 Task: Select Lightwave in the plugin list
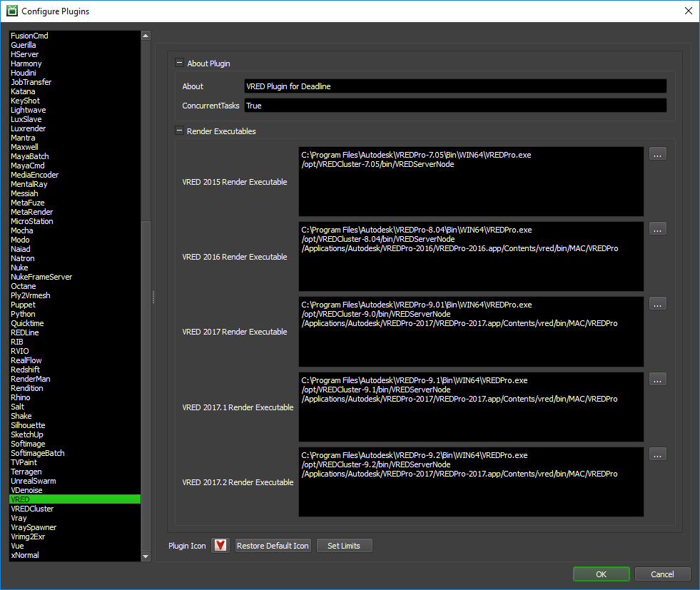[75, 111]
